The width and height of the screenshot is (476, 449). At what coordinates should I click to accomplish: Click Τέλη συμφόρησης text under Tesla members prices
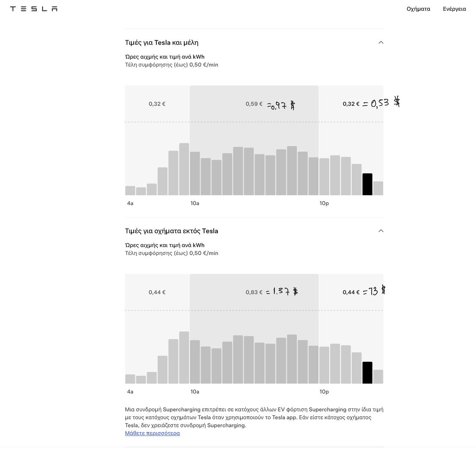point(171,65)
